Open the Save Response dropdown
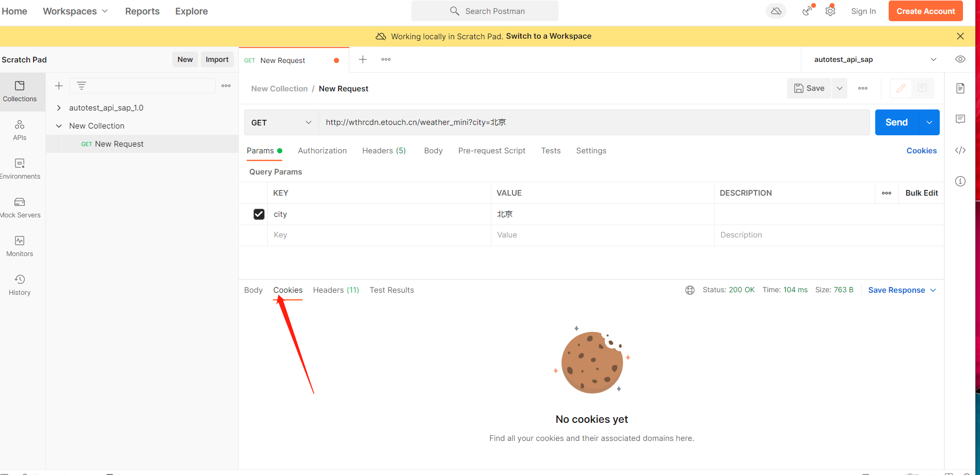980x475 pixels. coord(902,290)
